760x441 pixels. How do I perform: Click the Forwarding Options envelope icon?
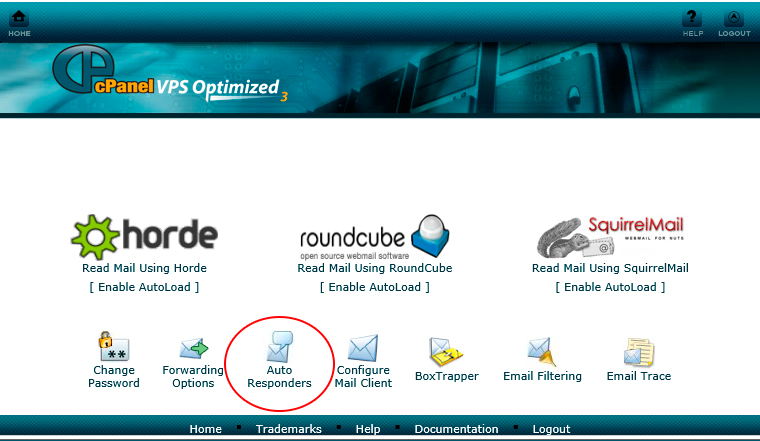click(x=193, y=348)
